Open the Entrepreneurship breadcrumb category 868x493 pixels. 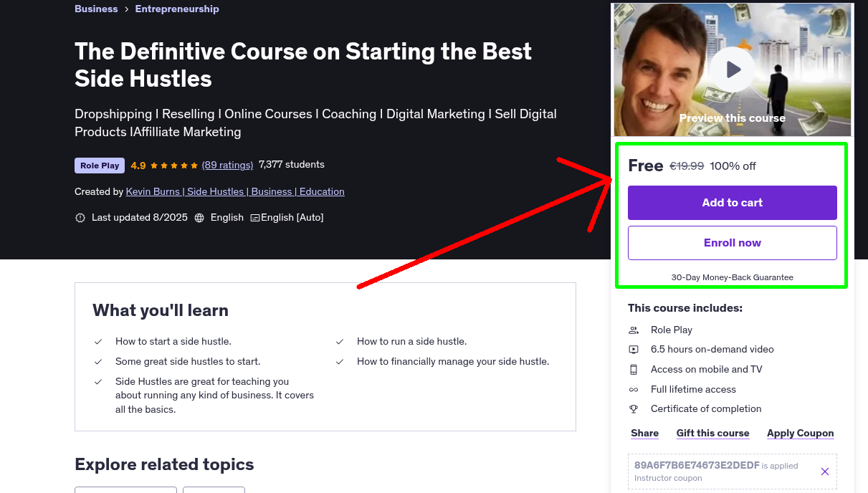177,9
